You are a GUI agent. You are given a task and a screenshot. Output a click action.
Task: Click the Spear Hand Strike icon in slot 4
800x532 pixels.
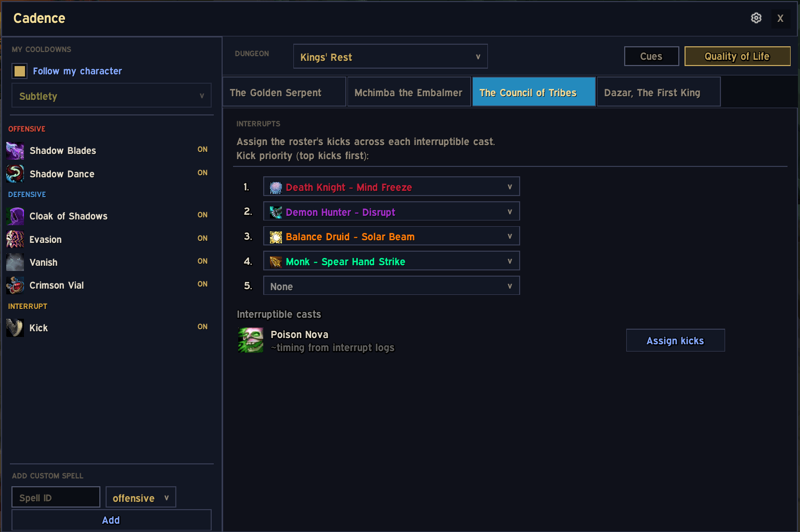[276, 262]
